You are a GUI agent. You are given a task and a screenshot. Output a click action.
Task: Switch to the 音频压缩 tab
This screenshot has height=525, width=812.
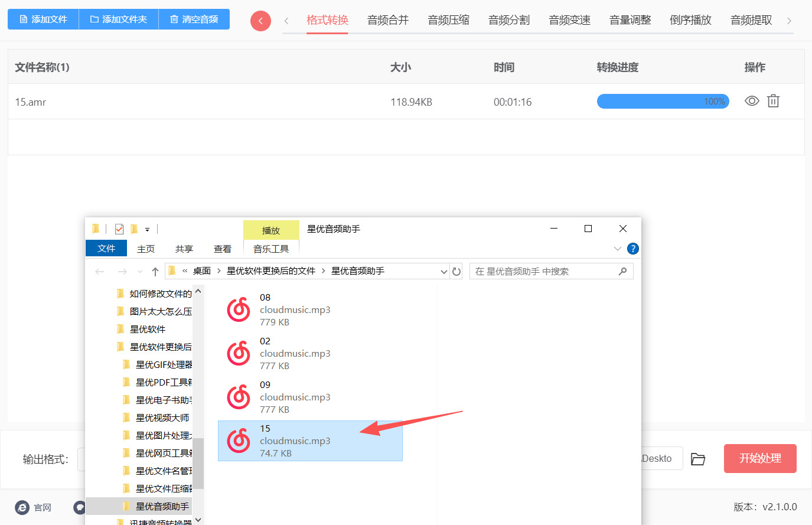point(449,20)
